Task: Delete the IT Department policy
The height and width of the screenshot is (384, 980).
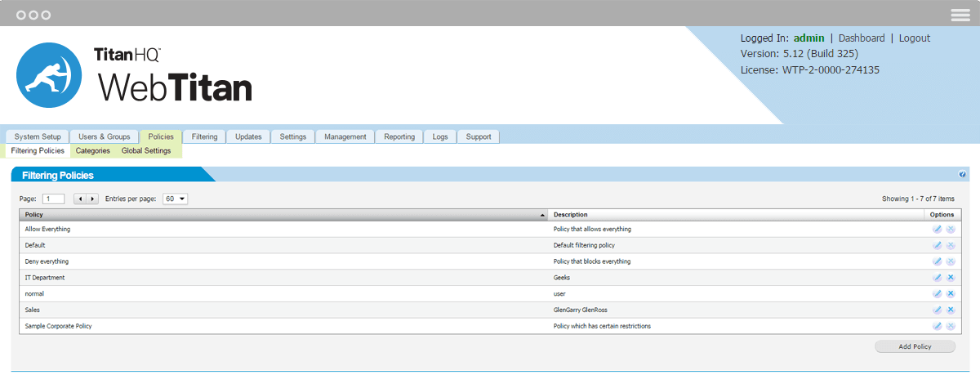Action: pyautogui.click(x=951, y=278)
